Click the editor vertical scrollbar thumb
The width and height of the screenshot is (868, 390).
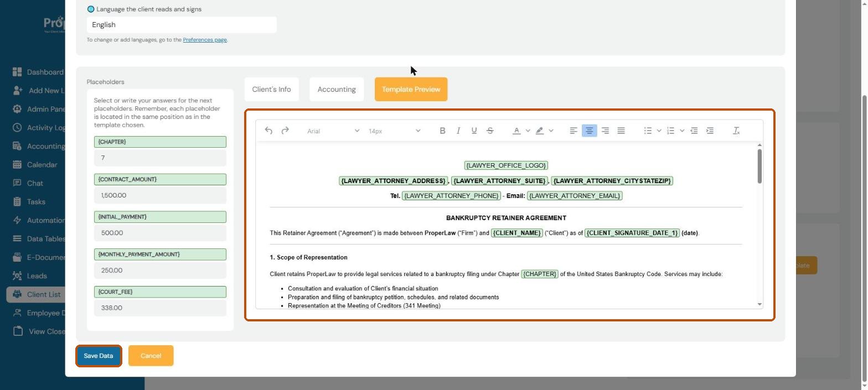[x=759, y=166]
